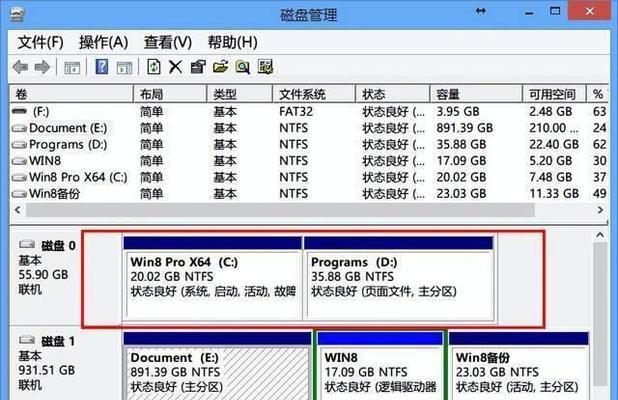Screen dimensions: 618x400
Task: Click the 55.90 GB size under 磁盘 0
Action: pos(43,275)
